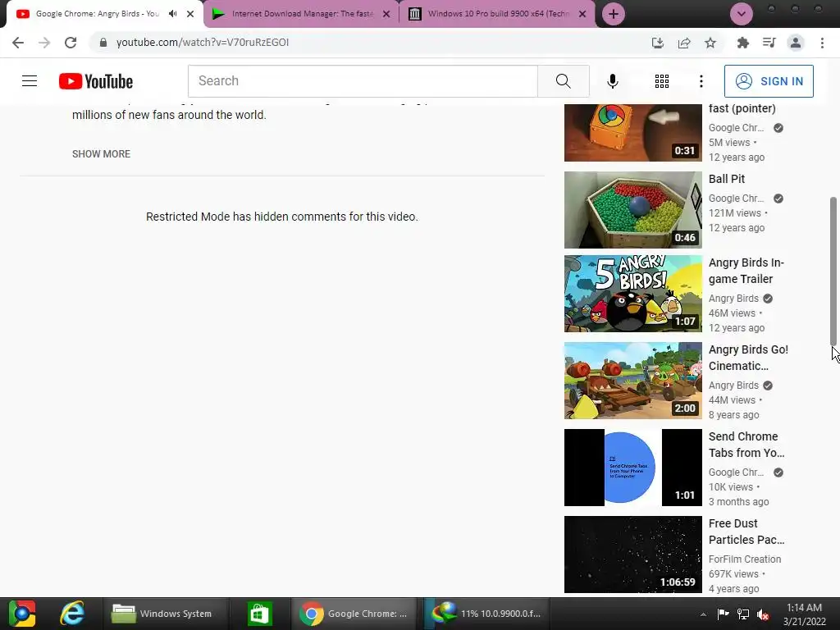View site information via the lock icon
Viewport: 840px width, 630px height.
click(103, 43)
